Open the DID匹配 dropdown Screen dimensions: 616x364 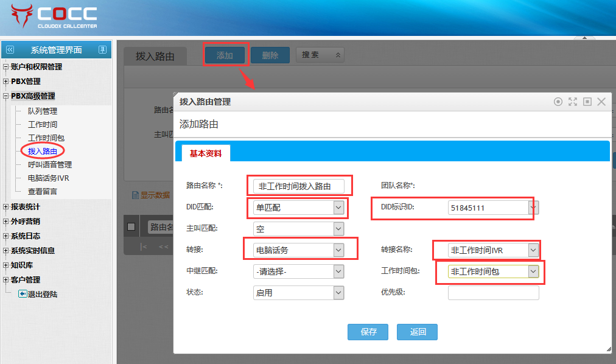tap(338, 208)
